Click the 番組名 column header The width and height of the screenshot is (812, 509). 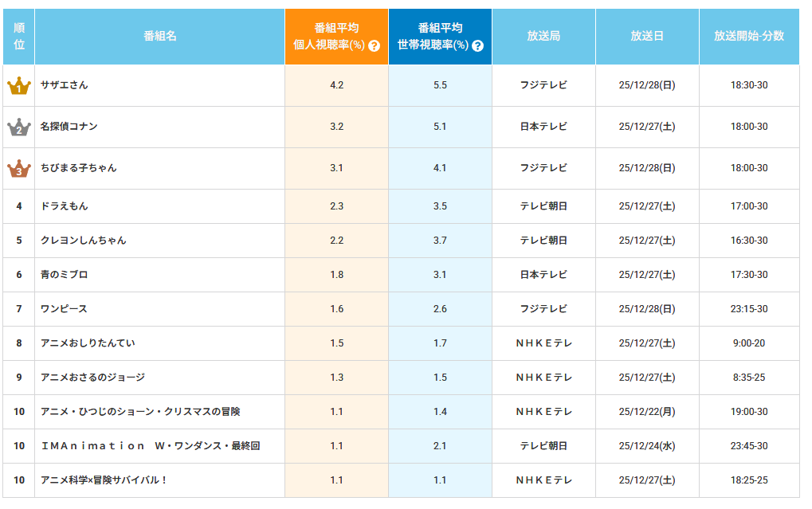[x=159, y=37]
